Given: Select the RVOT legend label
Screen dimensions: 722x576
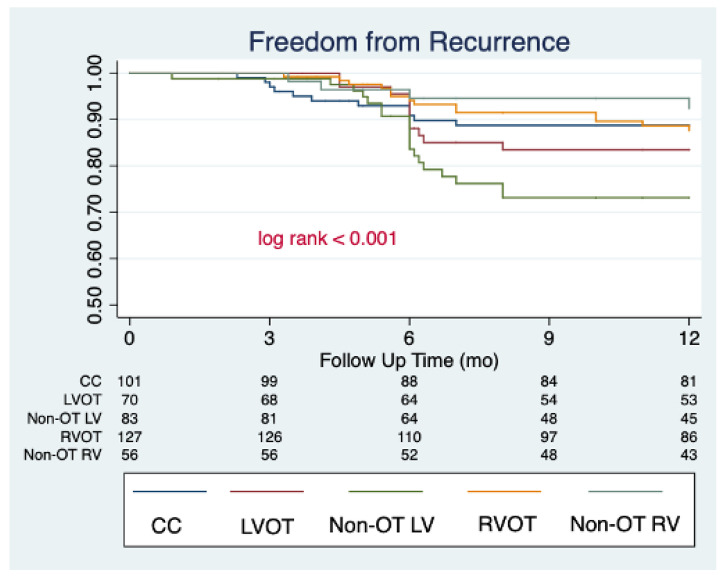Looking at the screenshot, I should (x=507, y=524).
